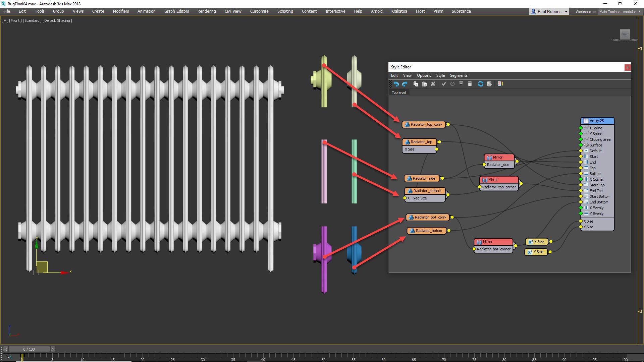
Task: Click the Redo arrow in Style Editor toolbar
Action: tap(405, 84)
